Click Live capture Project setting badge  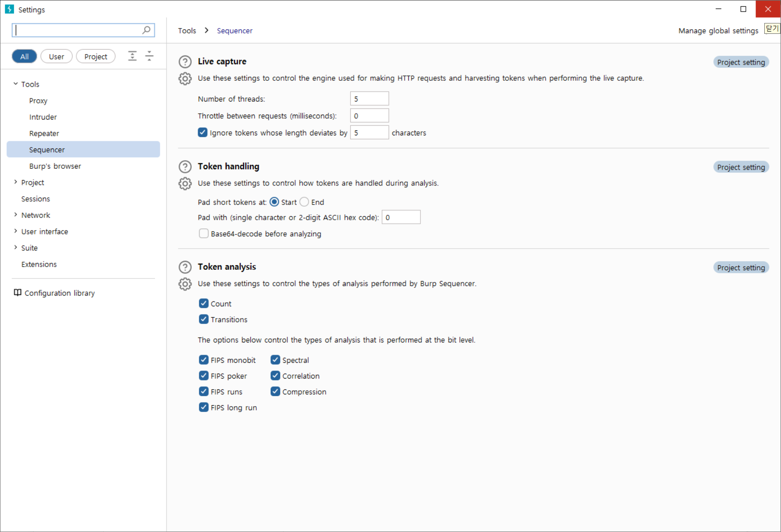pos(741,62)
